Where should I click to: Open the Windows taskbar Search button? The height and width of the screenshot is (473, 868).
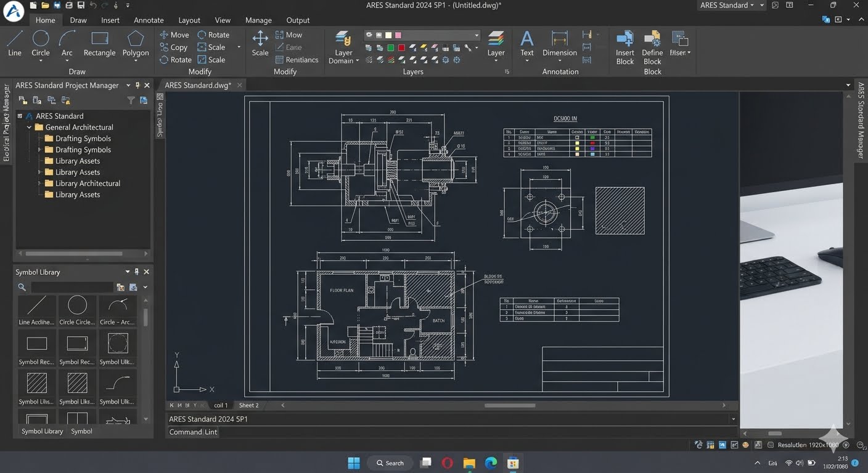coord(390,463)
